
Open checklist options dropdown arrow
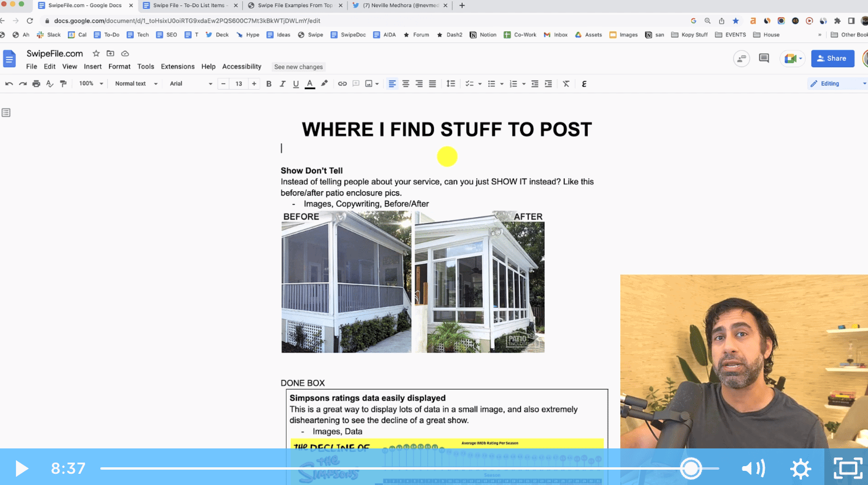pos(480,84)
